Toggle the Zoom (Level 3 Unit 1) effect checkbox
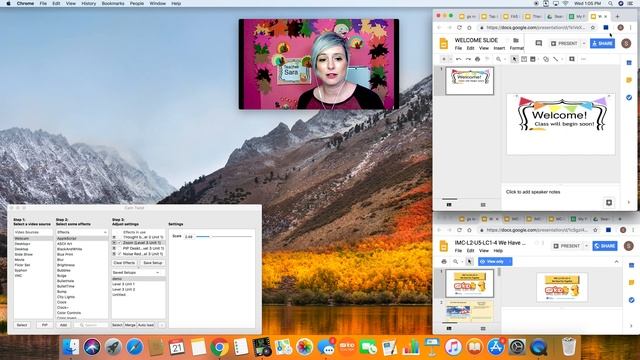 [x=120, y=242]
